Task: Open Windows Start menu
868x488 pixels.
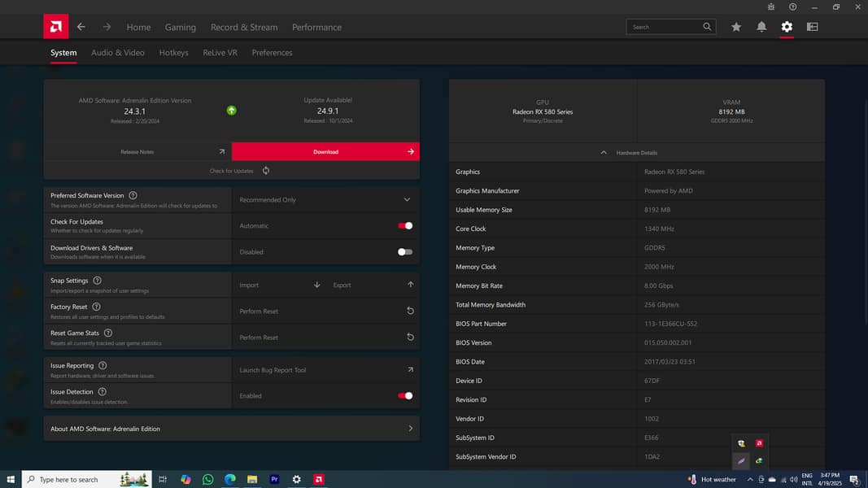Action: pos(11,479)
